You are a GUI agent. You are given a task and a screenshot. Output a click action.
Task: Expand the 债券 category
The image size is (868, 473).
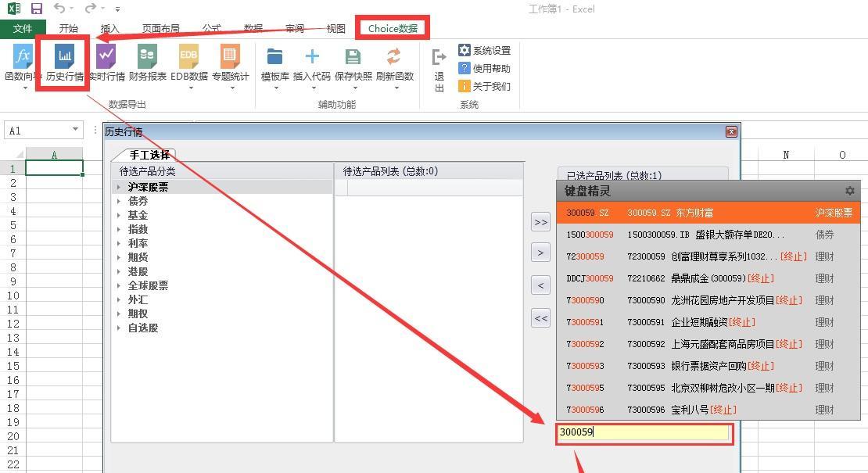click(x=118, y=202)
